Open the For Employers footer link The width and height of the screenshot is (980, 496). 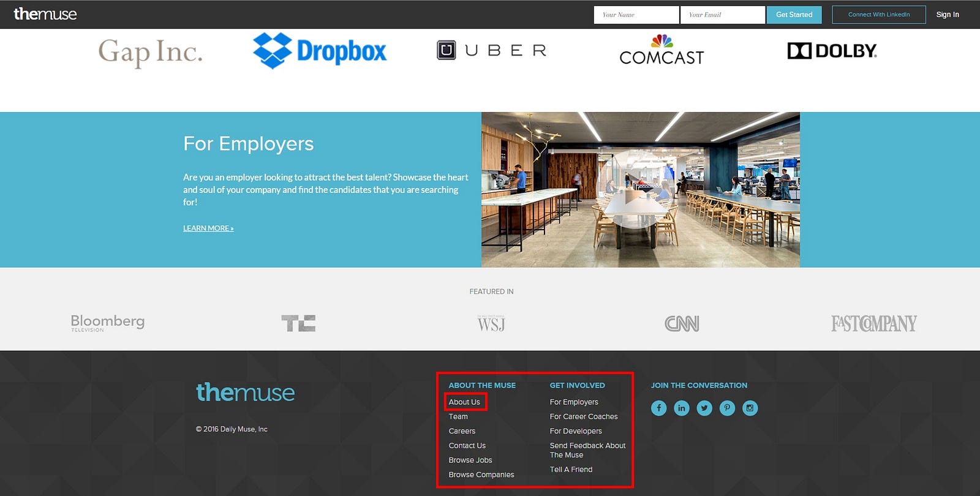(574, 402)
